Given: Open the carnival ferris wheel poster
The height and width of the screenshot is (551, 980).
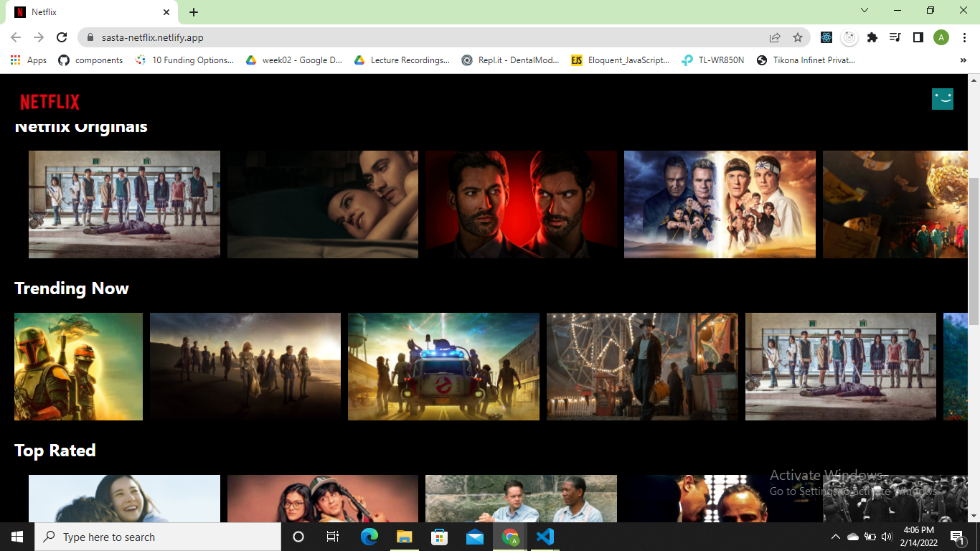Looking at the screenshot, I should 642,367.
